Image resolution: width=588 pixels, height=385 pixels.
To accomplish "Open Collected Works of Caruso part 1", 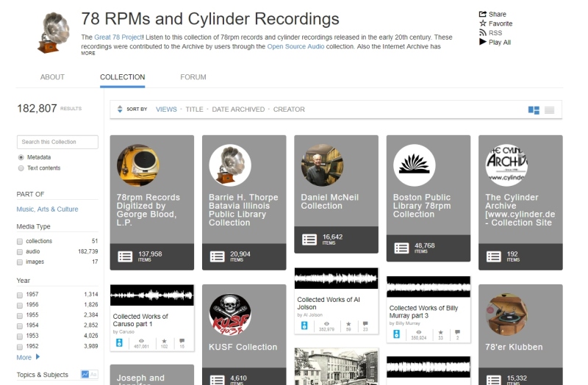I will pyautogui.click(x=140, y=320).
